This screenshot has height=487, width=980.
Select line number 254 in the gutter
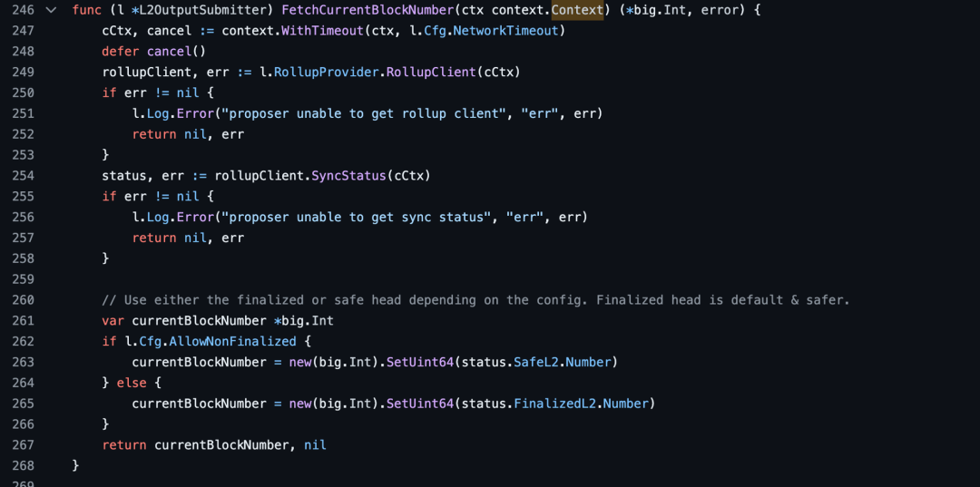click(23, 176)
